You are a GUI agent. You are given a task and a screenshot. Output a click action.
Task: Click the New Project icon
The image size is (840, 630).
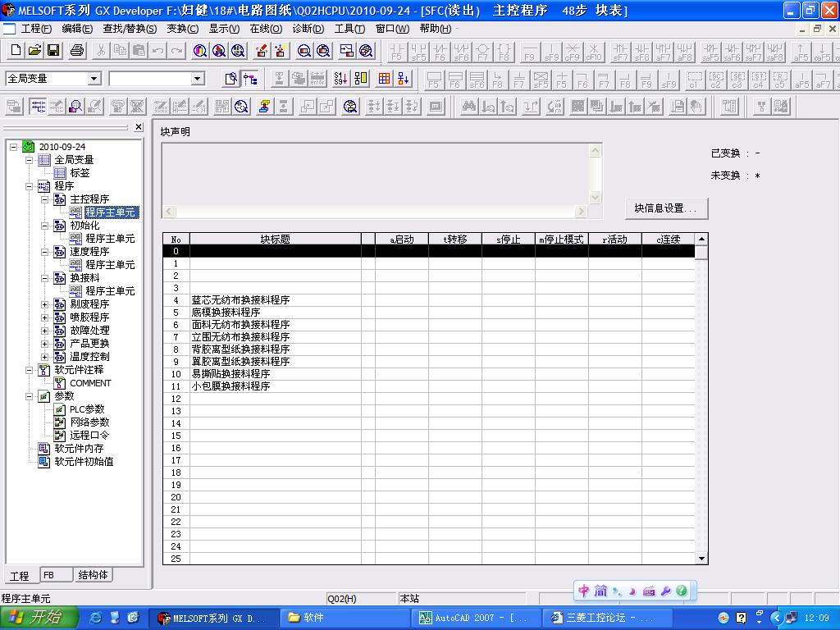click(x=16, y=51)
